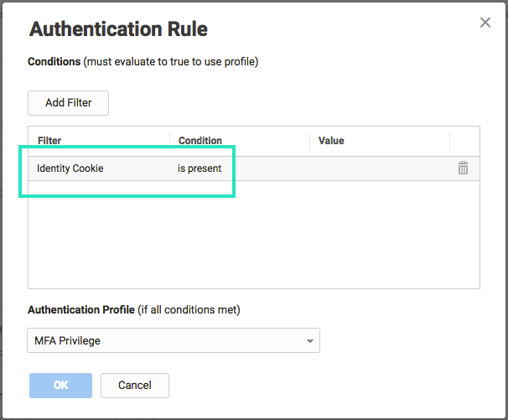Expand the Authentication Profile dropdown arrow
The height and width of the screenshot is (420, 508).
[x=310, y=340]
